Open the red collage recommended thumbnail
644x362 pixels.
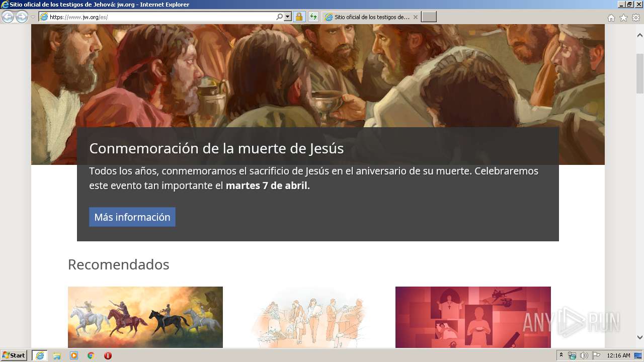473,317
